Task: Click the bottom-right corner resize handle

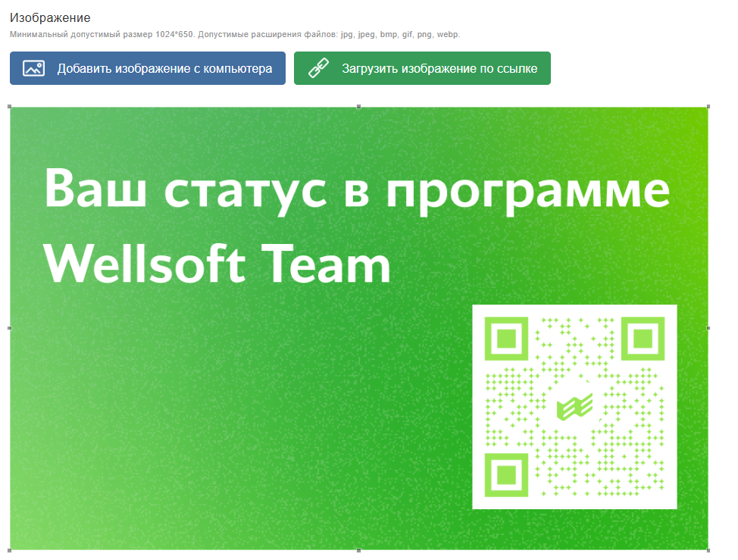Action: 708,549
